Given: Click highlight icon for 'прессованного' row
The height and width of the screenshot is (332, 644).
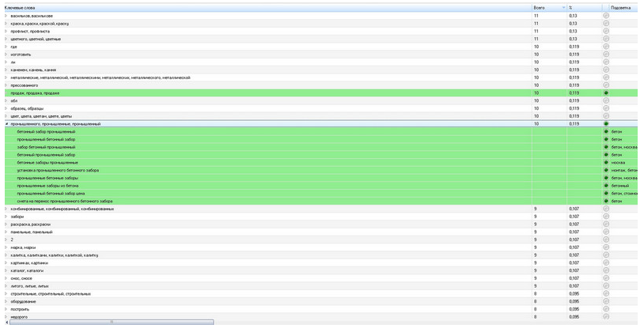Looking at the screenshot, I should [x=606, y=85].
